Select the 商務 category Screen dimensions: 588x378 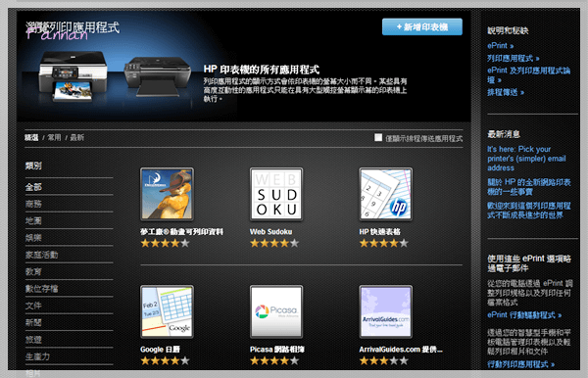(x=33, y=204)
